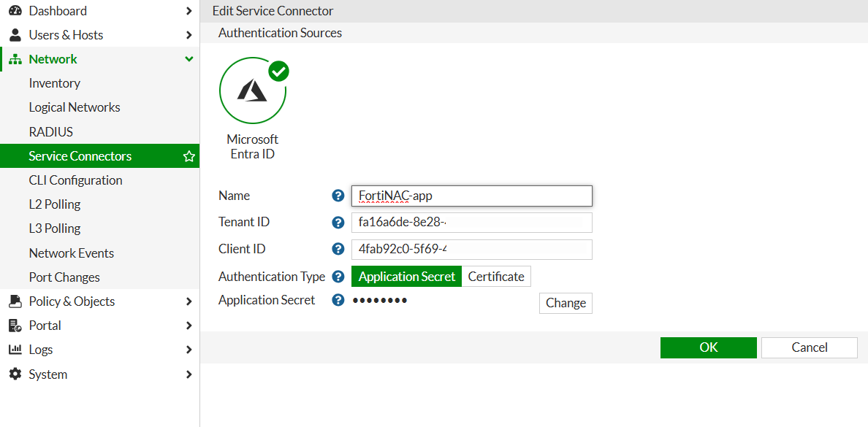Go to L2 Polling page
This screenshot has width=868, height=427.
pyautogui.click(x=55, y=204)
